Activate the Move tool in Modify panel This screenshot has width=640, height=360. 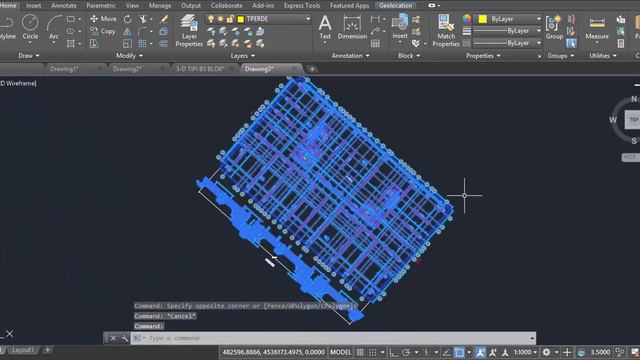103,19
